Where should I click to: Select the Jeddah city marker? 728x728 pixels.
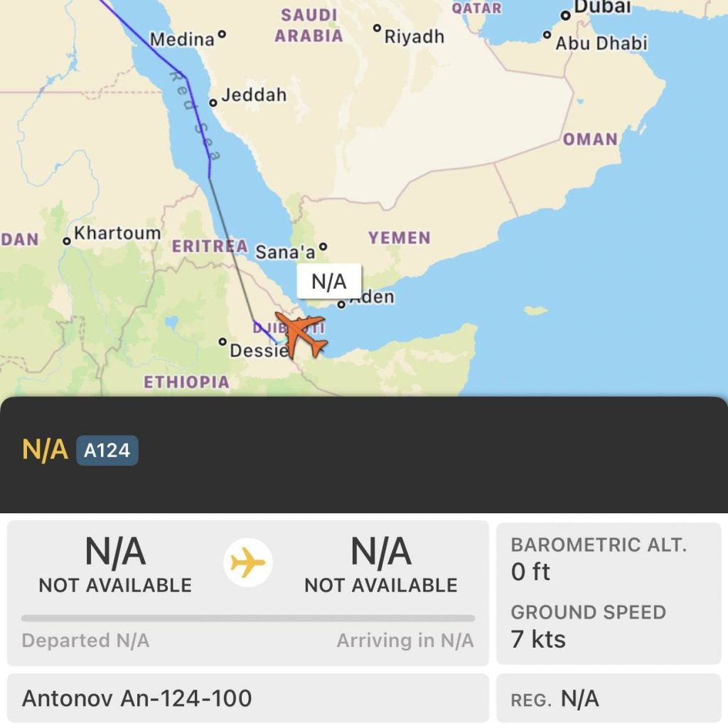[213, 103]
